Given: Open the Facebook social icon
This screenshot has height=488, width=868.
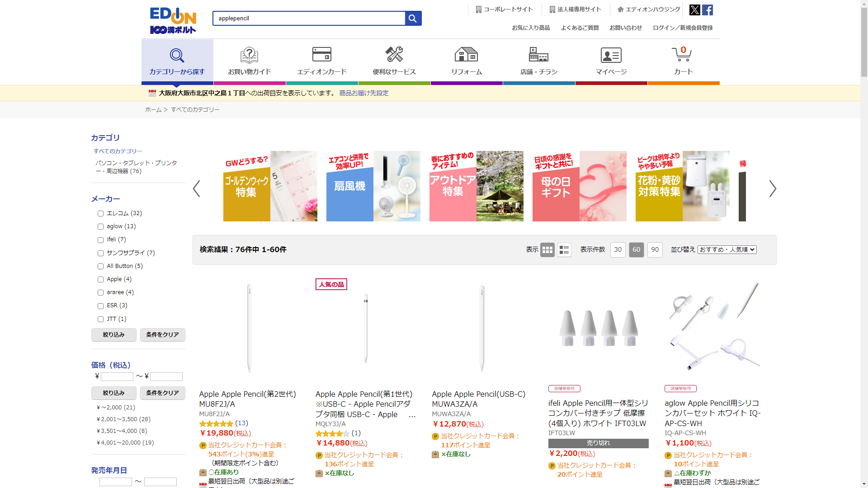Looking at the screenshot, I should [x=708, y=10].
